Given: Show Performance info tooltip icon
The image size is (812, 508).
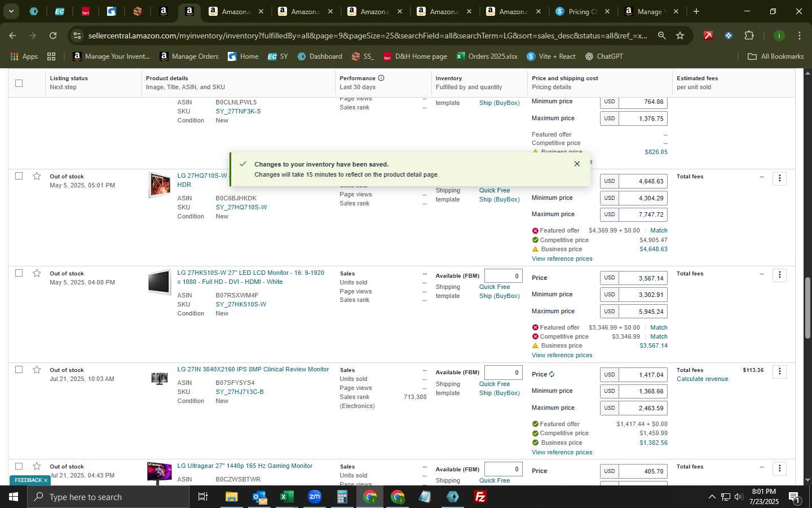Looking at the screenshot, I should [x=381, y=78].
